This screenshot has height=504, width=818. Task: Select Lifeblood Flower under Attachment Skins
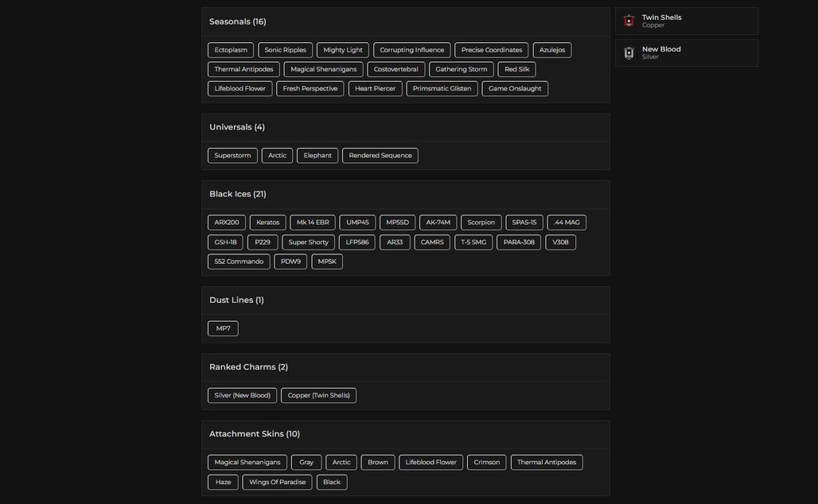tap(431, 463)
